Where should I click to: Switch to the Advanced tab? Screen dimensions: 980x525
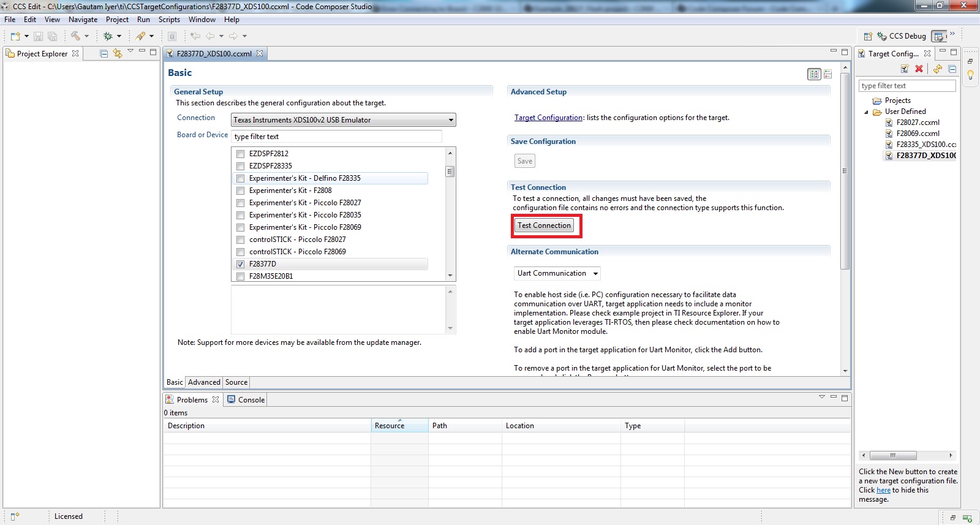point(204,382)
